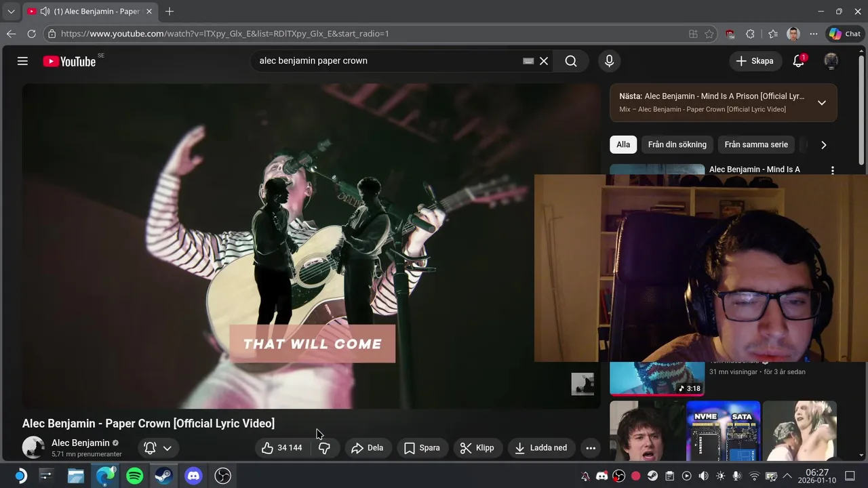Open the YouTube account avatar menu
868x488 pixels.
[x=831, y=61]
